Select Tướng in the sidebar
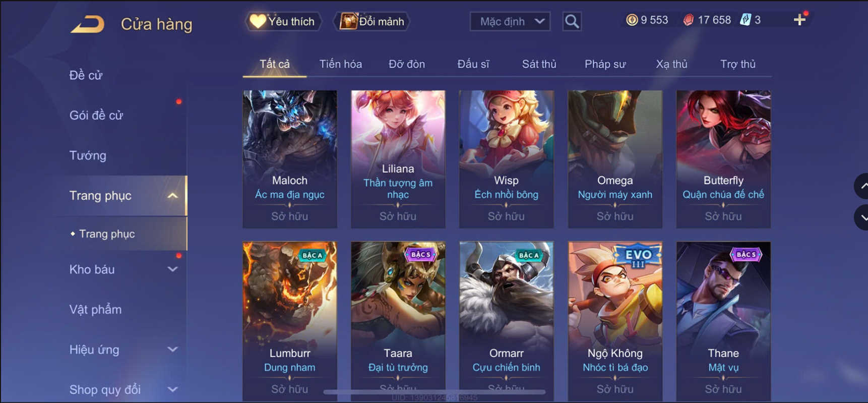The width and height of the screenshot is (868, 403). pos(88,155)
